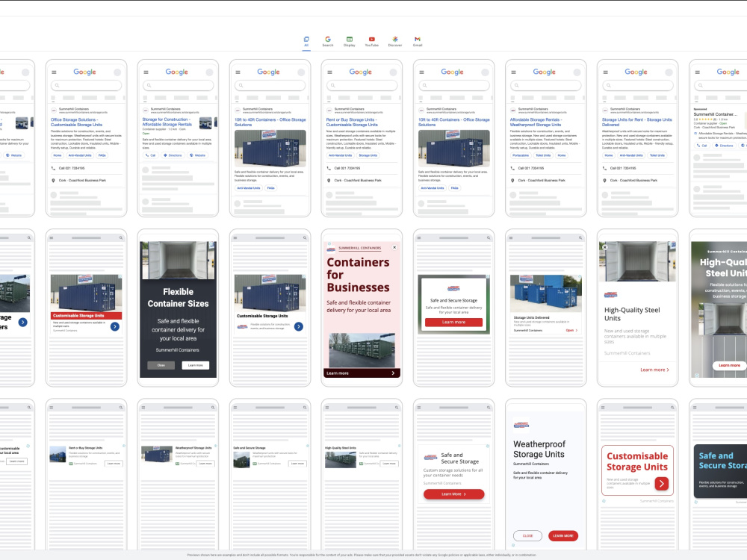Screen dimensions: 747x560
Task: Click FAQs chip in Office Storage Solutions ad
Action: click(x=102, y=155)
